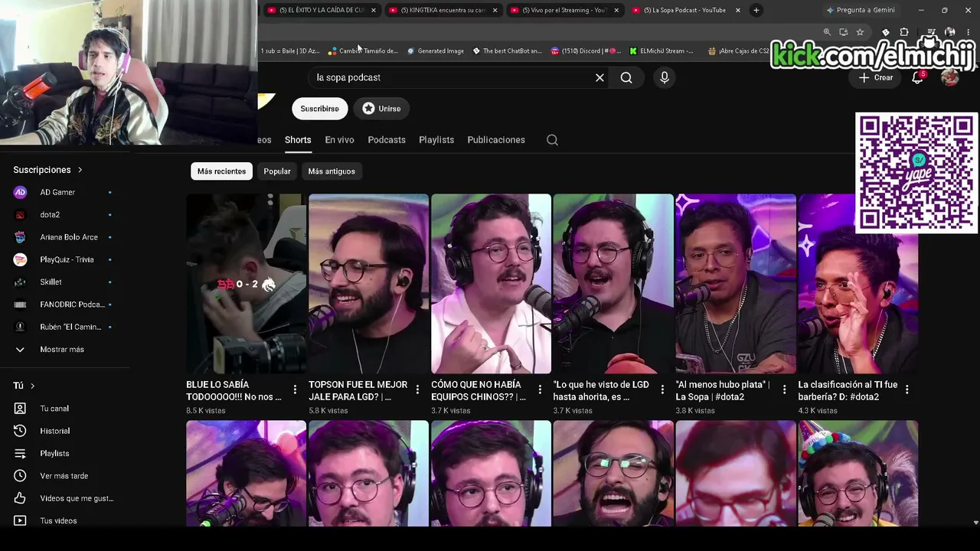This screenshot has height=551, width=980.
Task: Open the Chrome extensions puzzle icon
Action: [904, 32]
